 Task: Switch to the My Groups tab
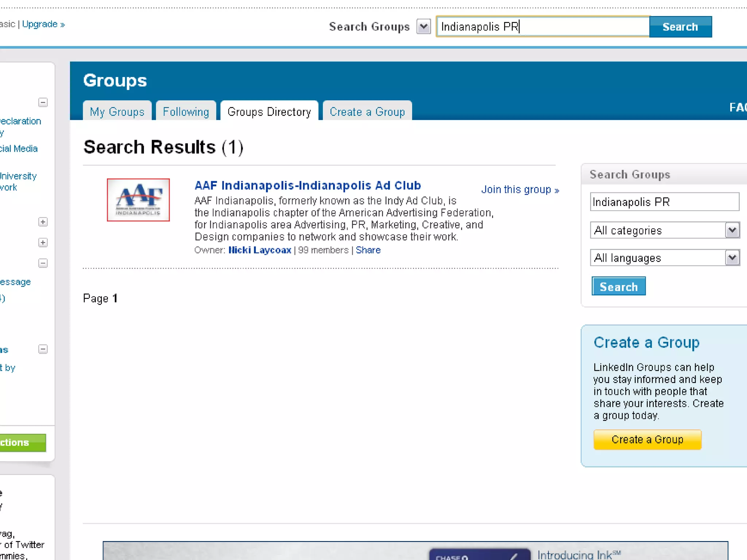(117, 112)
